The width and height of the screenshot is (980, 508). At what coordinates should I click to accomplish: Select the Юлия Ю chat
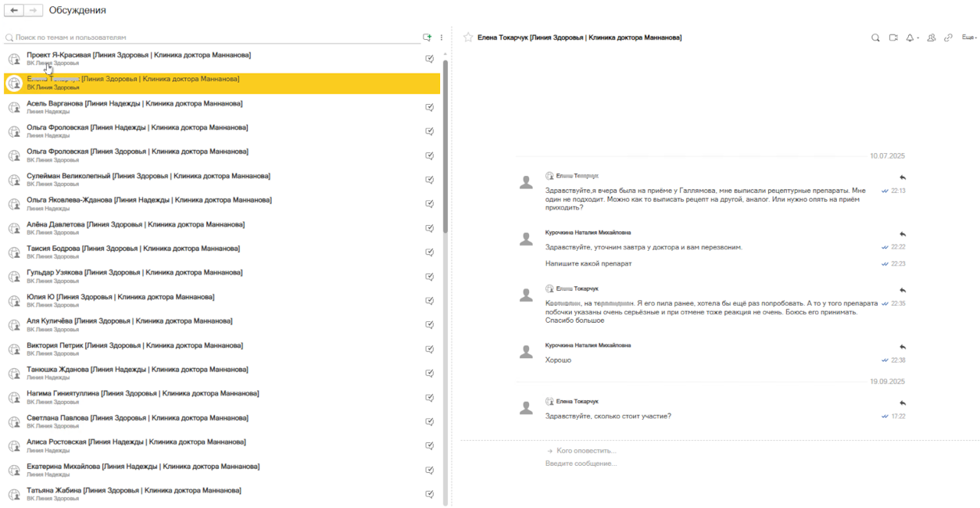120,297
